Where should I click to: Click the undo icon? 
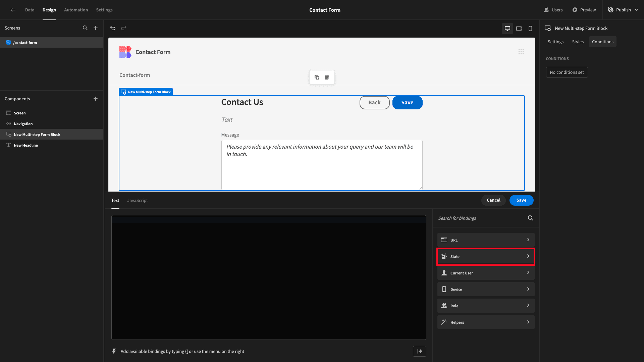pyautogui.click(x=113, y=28)
